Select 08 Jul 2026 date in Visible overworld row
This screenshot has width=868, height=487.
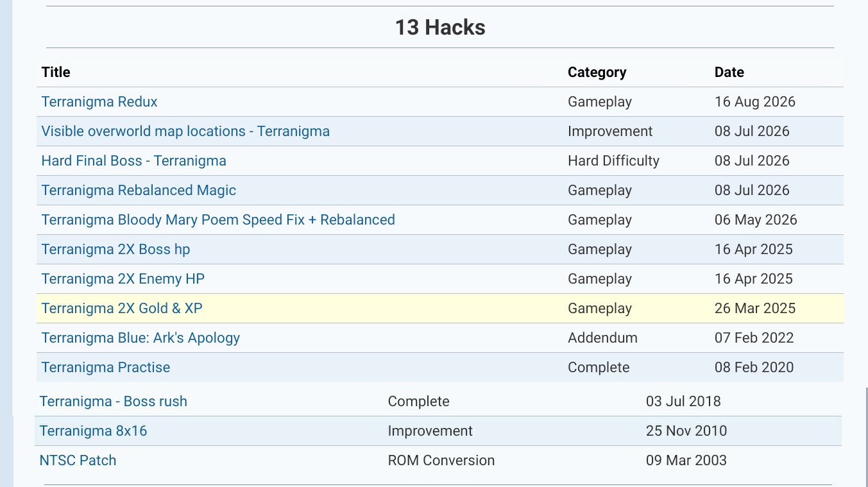[x=752, y=131]
